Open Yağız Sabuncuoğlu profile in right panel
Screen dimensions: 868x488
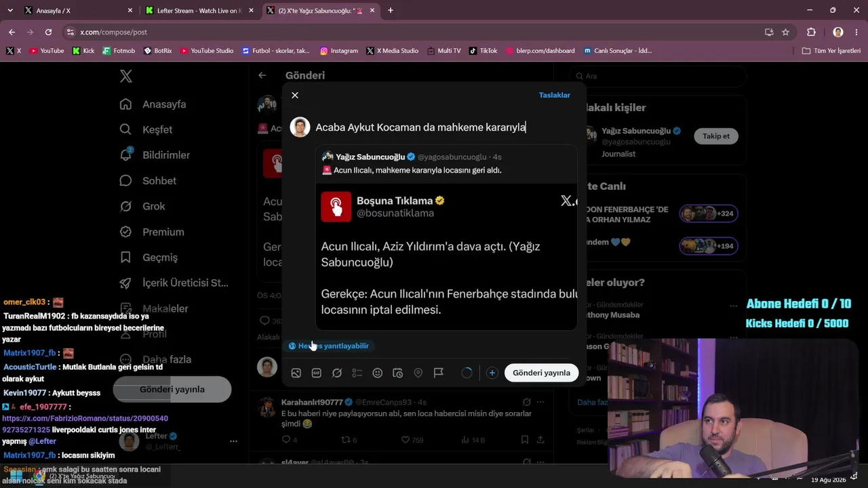click(x=635, y=131)
